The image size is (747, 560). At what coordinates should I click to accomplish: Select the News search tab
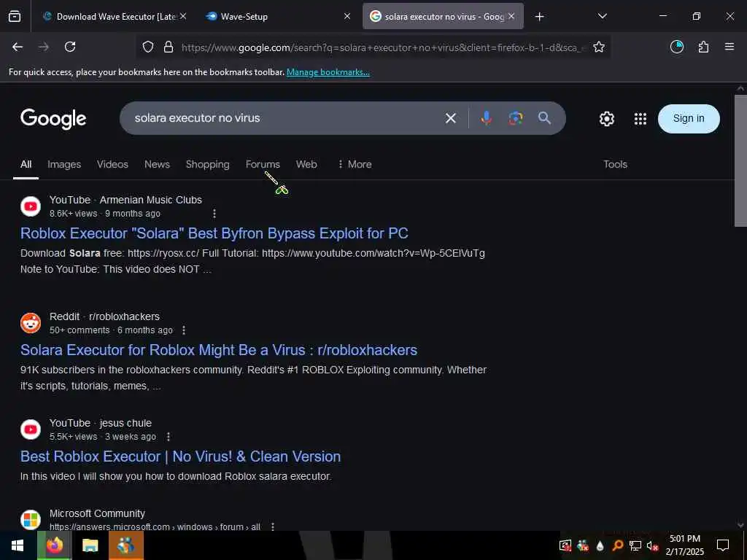[158, 164]
